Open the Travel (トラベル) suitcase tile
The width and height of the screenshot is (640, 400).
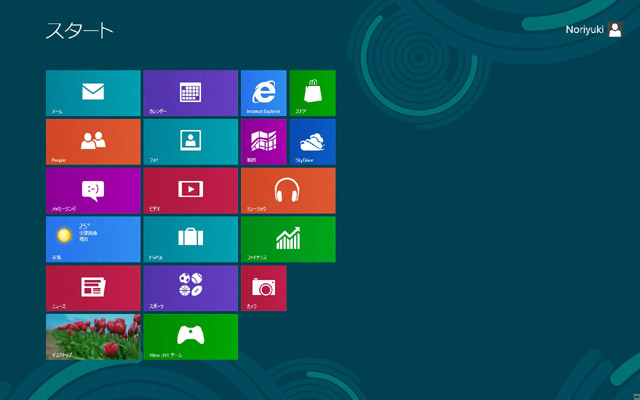[190, 239]
